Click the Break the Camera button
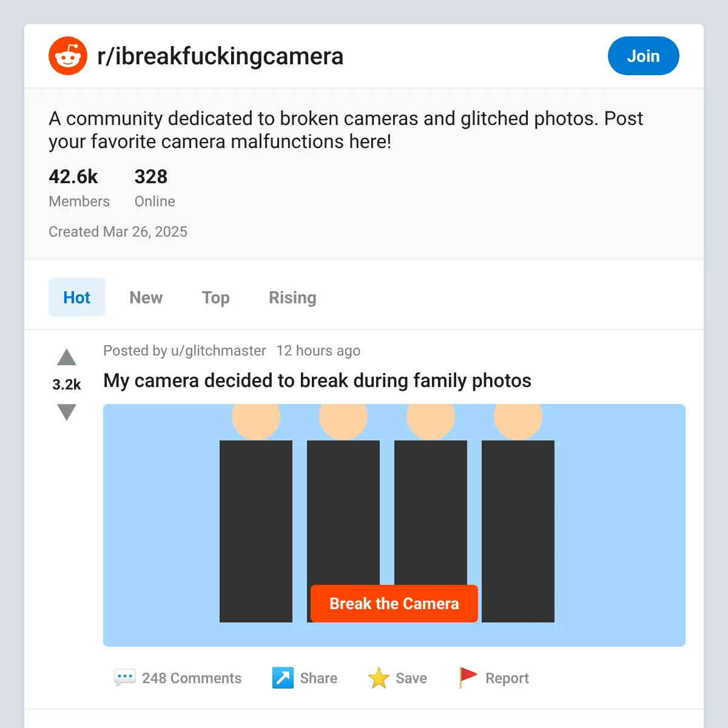Screen dimensions: 728x728 click(x=394, y=604)
